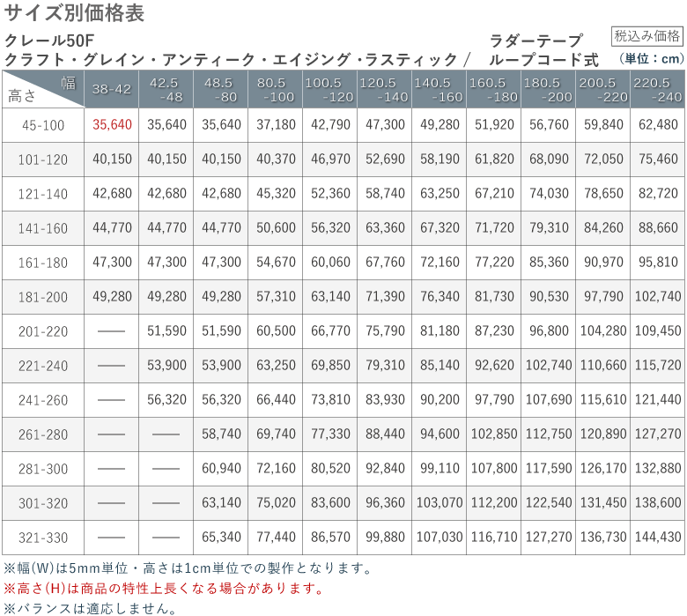Click the 38-42 width column header
Screen dimensions: 687x616
coord(112,89)
